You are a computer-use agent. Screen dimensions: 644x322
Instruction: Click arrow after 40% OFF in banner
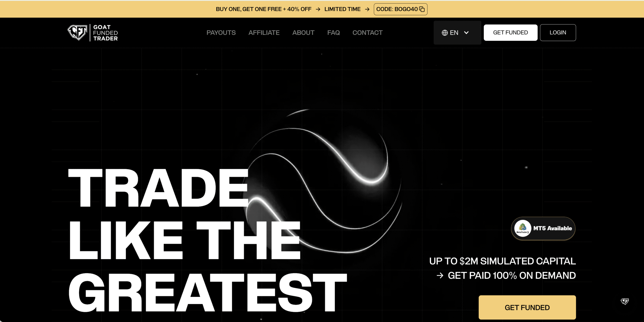(x=318, y=9)
